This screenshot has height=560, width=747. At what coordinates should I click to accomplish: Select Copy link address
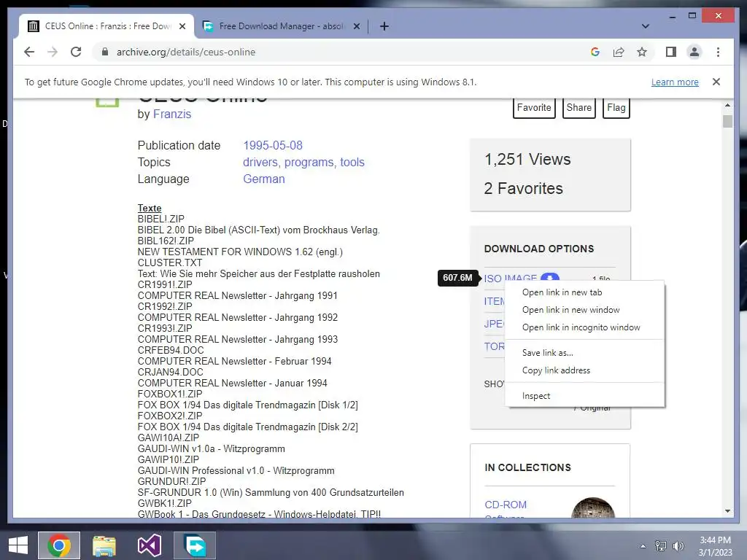(584, 370)
